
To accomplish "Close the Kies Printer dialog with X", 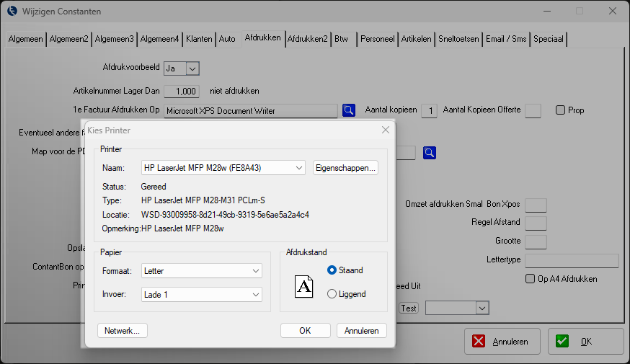I will (386, 130).
